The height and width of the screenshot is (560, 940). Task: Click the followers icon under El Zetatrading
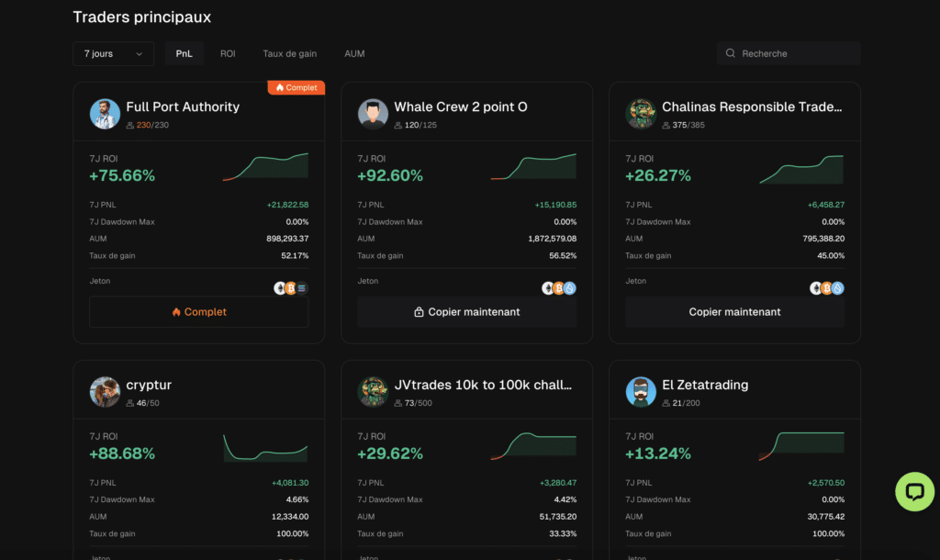(x=666, y=404)
